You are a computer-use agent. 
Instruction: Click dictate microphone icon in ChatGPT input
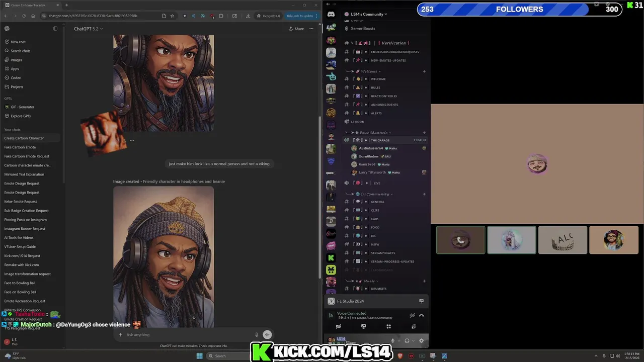pos(257,335)
